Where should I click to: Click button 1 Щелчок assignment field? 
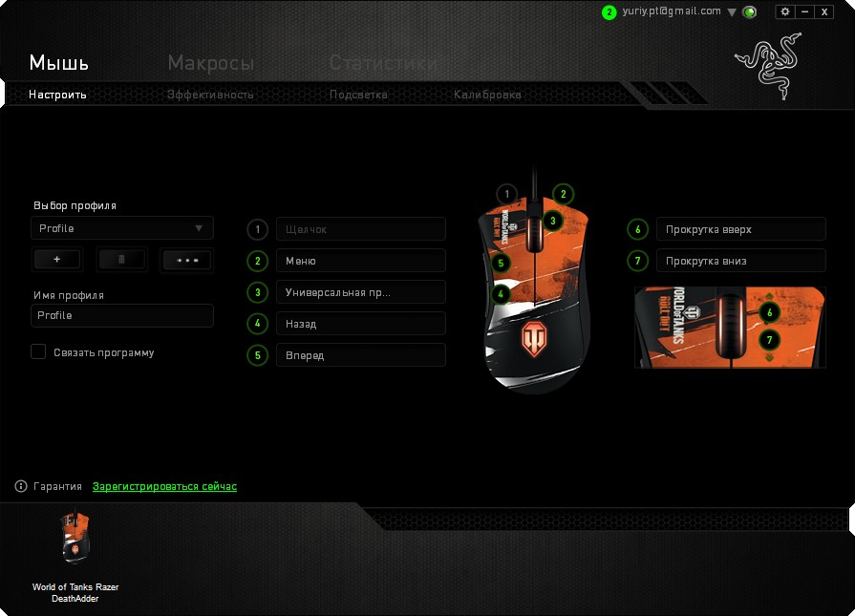click(x=361, y=229)
